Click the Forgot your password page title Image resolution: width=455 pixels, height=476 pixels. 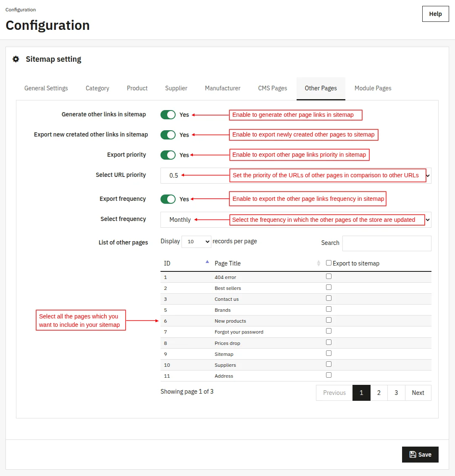point(239,332)
